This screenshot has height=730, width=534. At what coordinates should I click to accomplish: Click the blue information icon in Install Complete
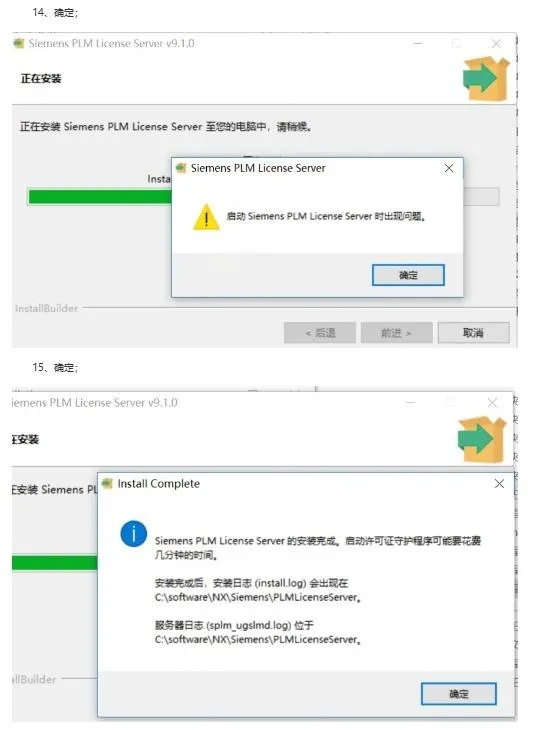134,534
